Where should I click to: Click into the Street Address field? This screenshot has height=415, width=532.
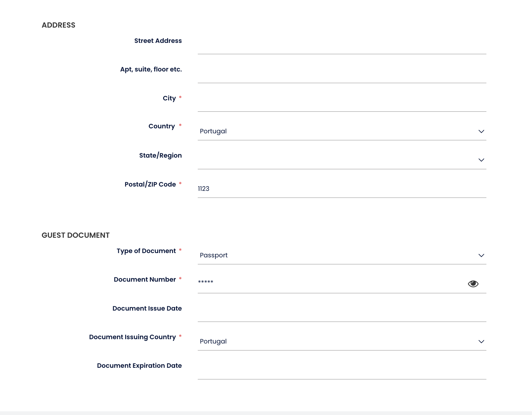coord(342,45)
